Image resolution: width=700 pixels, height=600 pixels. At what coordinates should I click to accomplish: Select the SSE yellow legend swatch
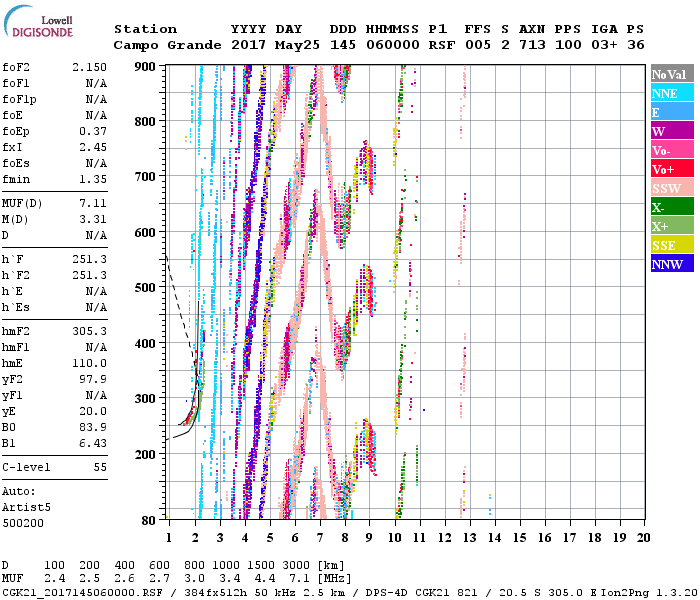tap(672, 245)
